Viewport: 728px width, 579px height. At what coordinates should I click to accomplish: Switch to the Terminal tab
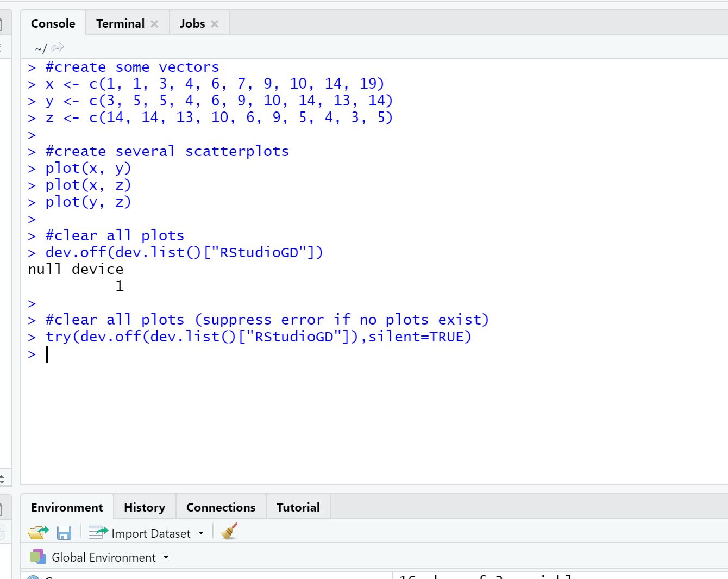coord(120,23)
